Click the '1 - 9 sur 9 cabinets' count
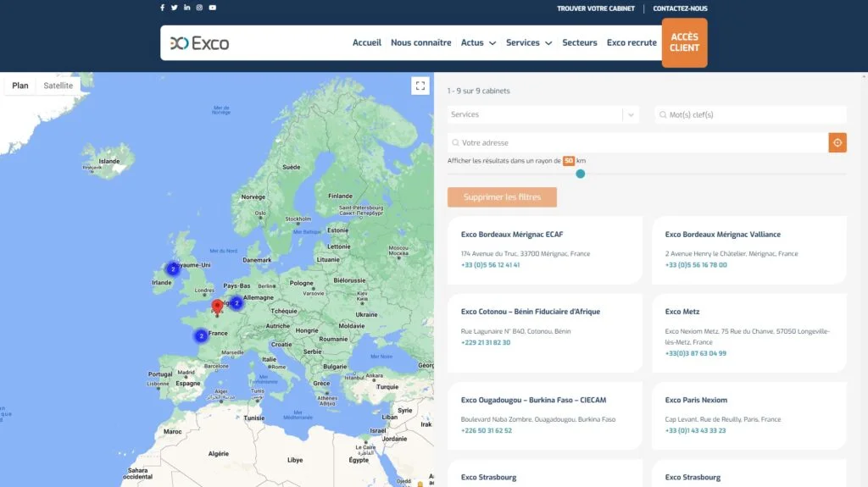 [x=478, y=91]
